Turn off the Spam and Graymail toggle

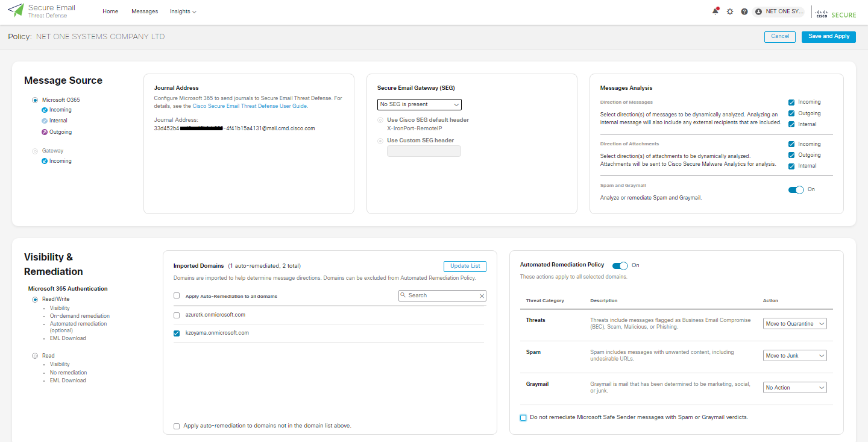pyautogui.click(x=796, y=190)
